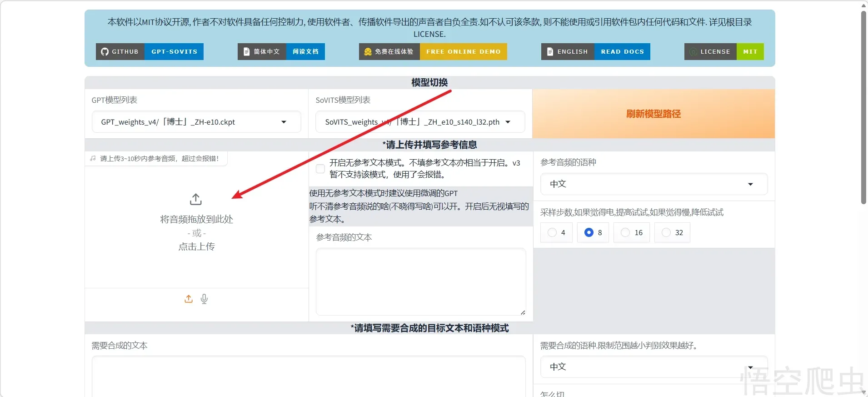The width and height of the screenshot is (868, 397).
Task: Click the GitHub octocat icon
Action: tap(105, 52)
